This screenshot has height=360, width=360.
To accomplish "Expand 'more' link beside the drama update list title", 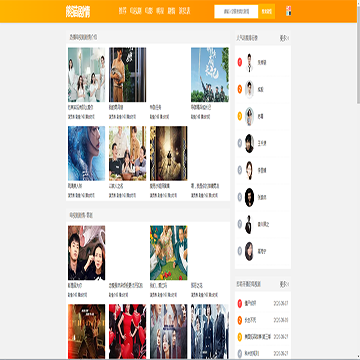I will coord(284,284).
